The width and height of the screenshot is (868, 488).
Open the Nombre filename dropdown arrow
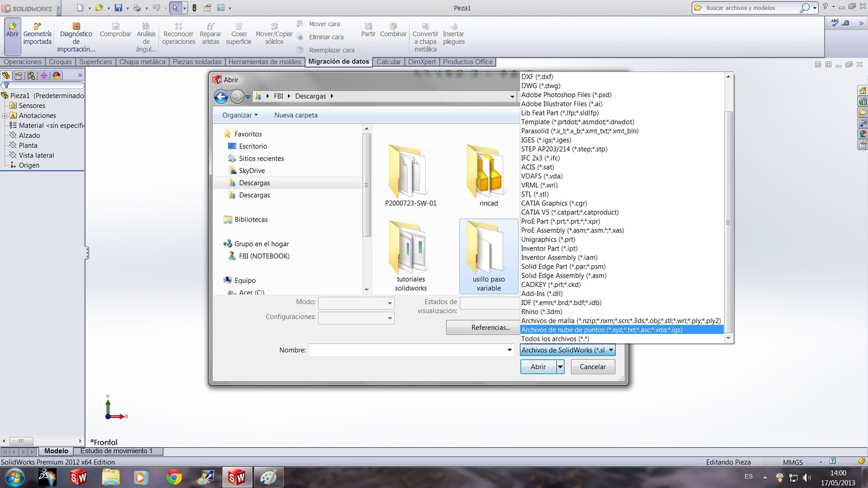pyautogui.click(x=509, y=350)
